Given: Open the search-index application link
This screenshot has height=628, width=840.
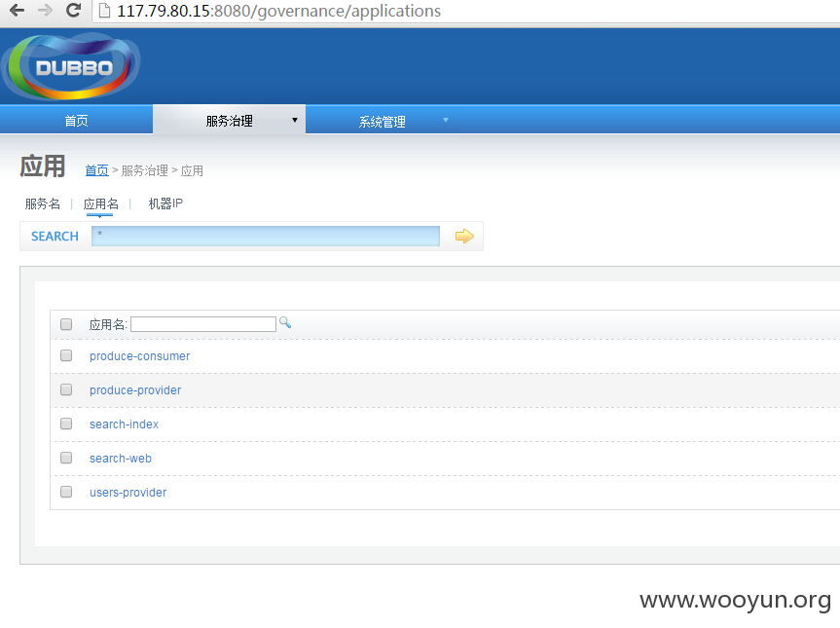Looking at the screenshot, I should (124, 424).
